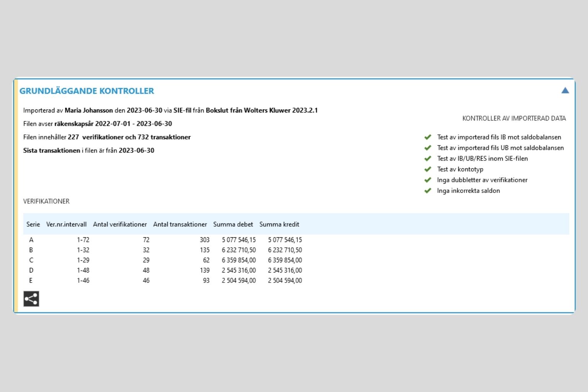Click checkmark for IB mot saldobalansen test
The image size is (588, 392).
pyautogui.click(x=428, y=137)
